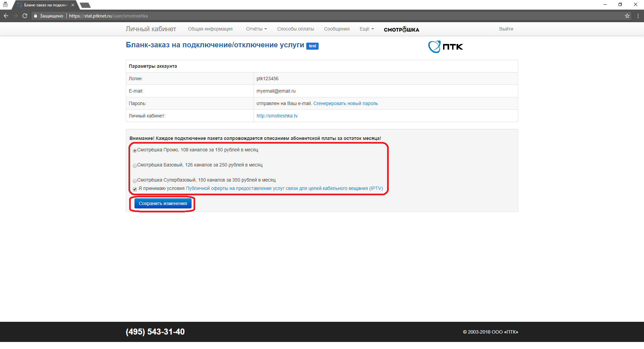Open the http://smotreshka.tv link
Viewport: 644px width, 349px height.
pos(277,116)
